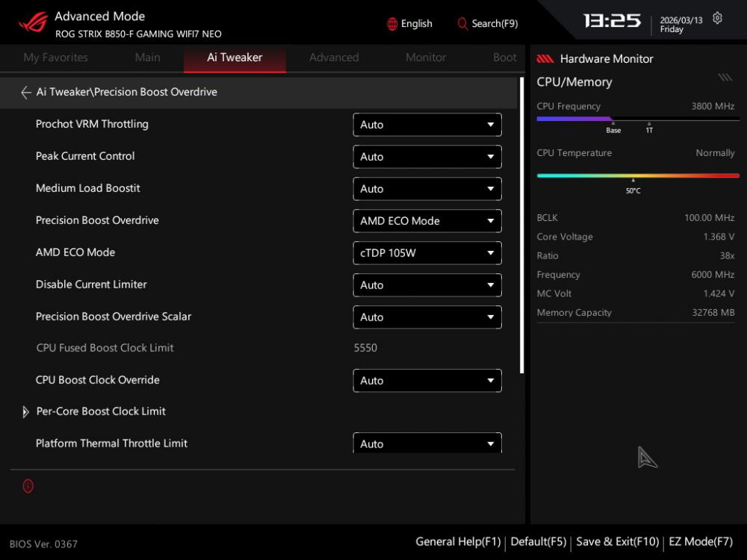Click the CPU Temperature color bar
Viewport: 747px width, 560px height.
(x=637, y=175)
